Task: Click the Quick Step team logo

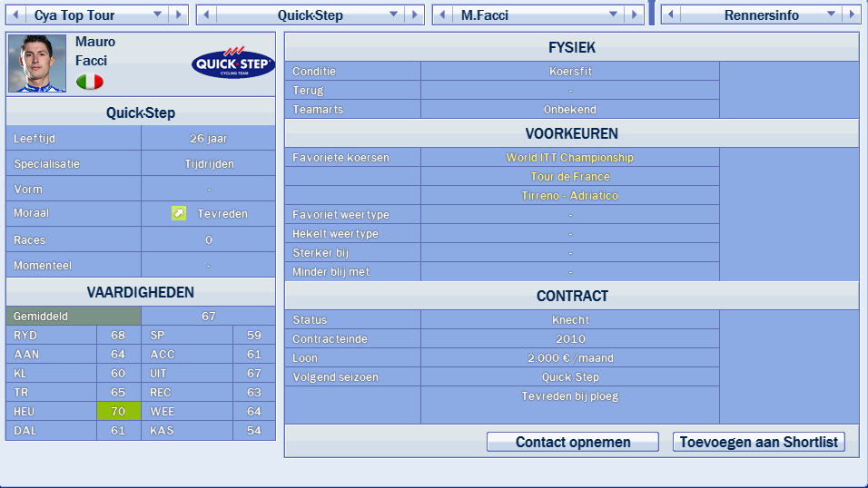Action: click(x=232, y=63)
